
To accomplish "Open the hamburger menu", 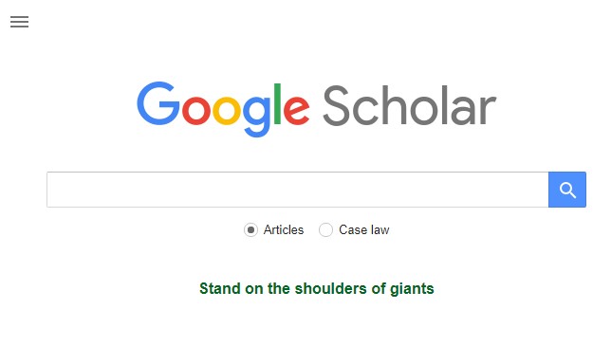I will click(19, 22).
